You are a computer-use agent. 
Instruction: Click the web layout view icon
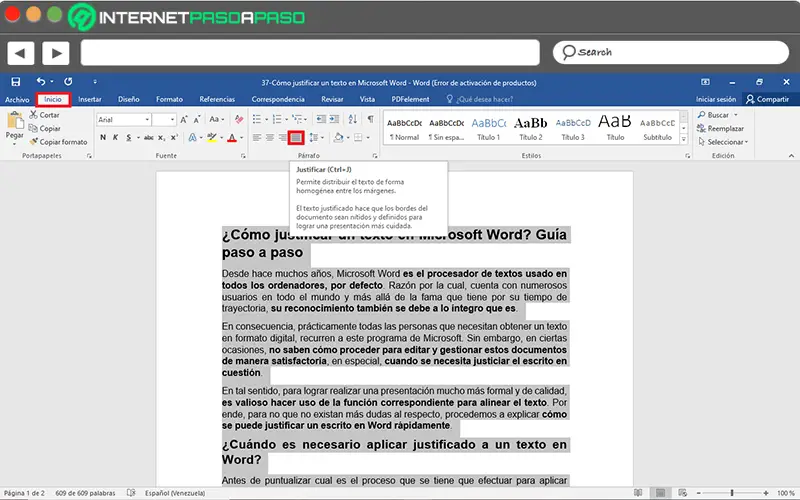click(683, 493)
